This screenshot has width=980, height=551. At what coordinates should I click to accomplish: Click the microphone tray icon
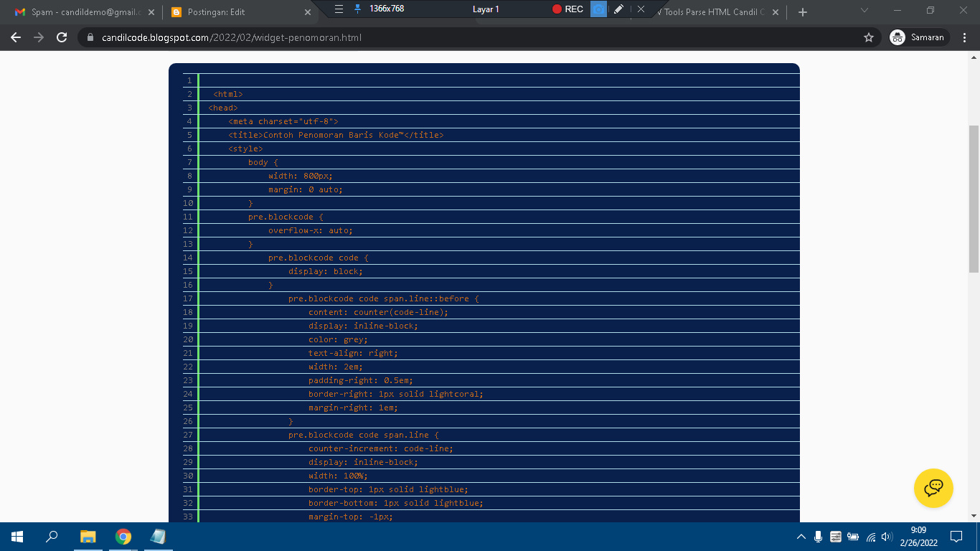pos(819,537)
